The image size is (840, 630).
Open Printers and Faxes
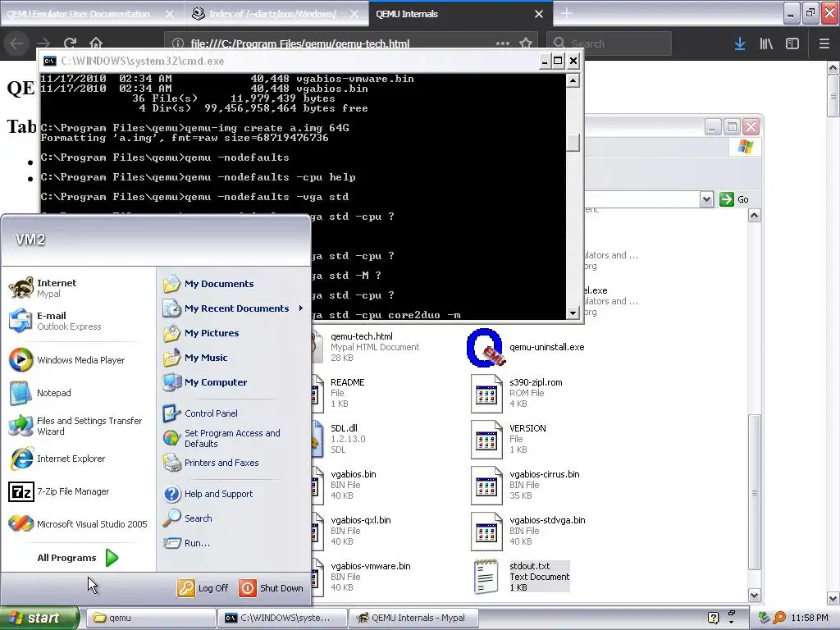click(211, 463)
